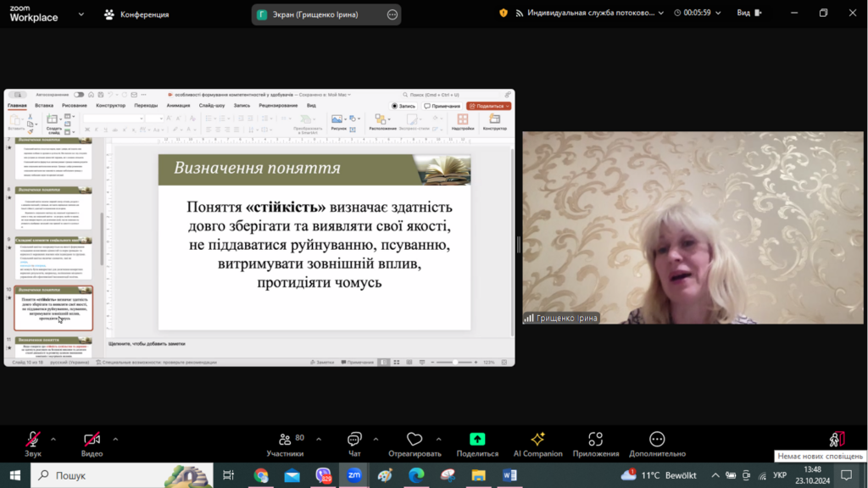The width and height of the screenshot is (868, 488).
Task: Switch to slide sorter view icon
Action: pos(397,363)
